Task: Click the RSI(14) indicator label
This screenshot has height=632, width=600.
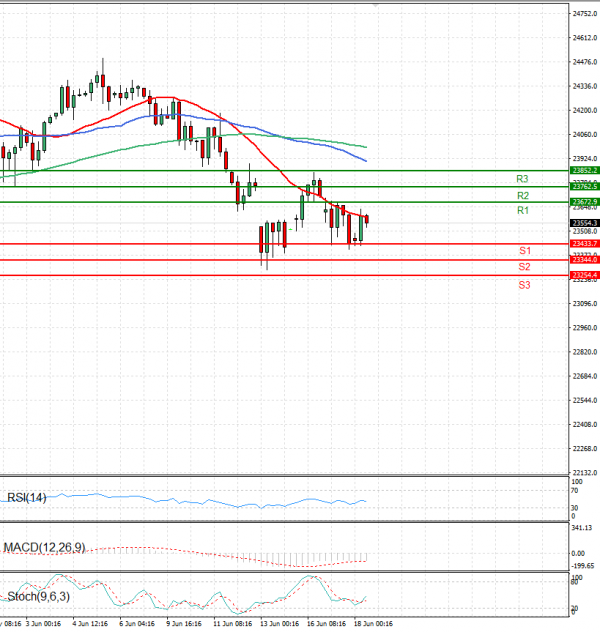Action: [27, 498]
